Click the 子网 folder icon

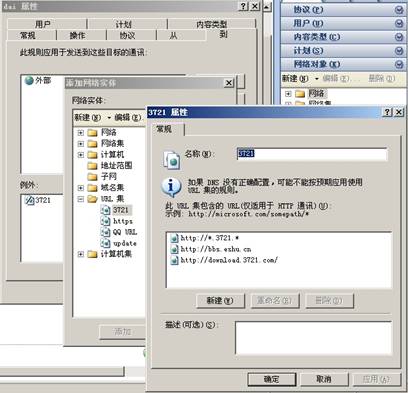click(92, 177)
